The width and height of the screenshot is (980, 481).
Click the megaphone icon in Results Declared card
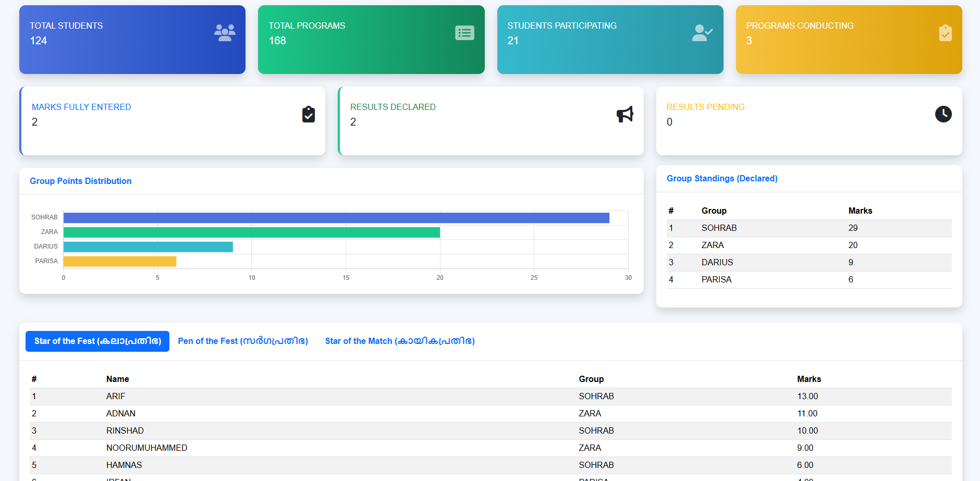coord(624,114)
